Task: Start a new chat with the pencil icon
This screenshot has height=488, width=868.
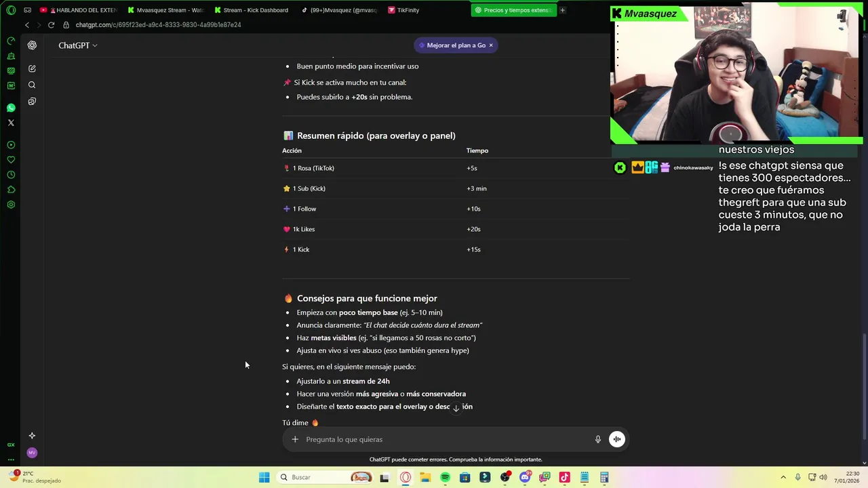Action: (32, 68)
